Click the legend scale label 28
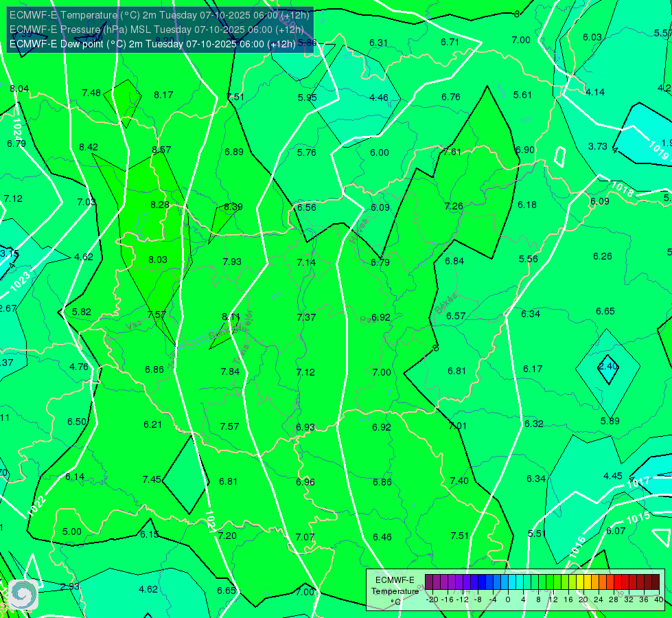The image size is (672, 618). click(613, 599)
